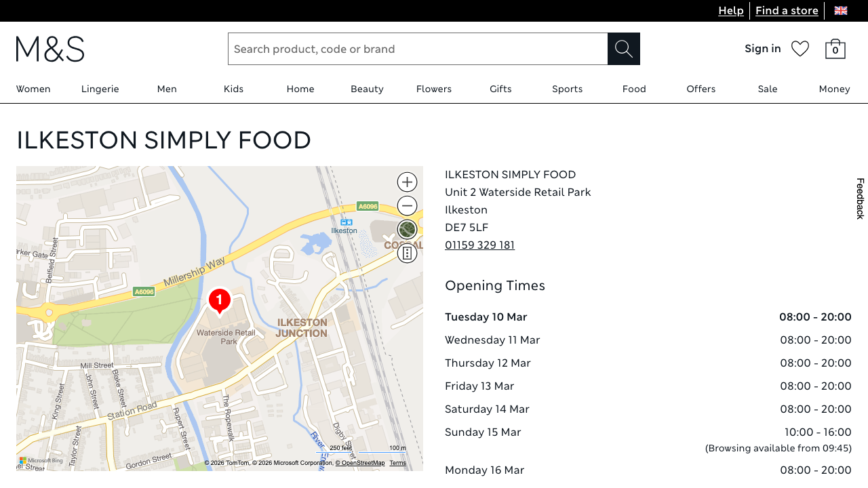This screenshot has height=488, width=868.
Task: Open the Feedback tab on the right edge
Action: pyautogui.click(x=860, y=198)
